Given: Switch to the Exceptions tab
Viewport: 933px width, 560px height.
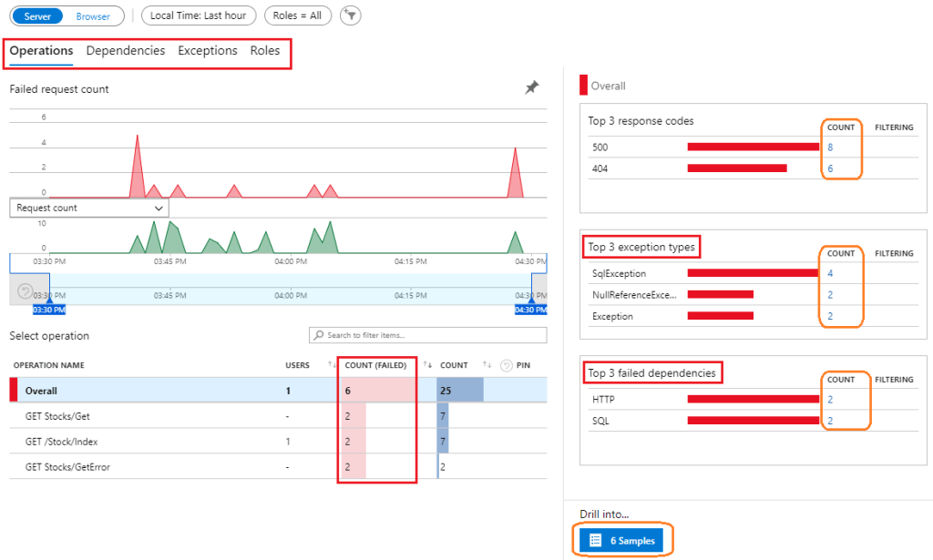Looking at the screenshot, I should click(208, 51).
